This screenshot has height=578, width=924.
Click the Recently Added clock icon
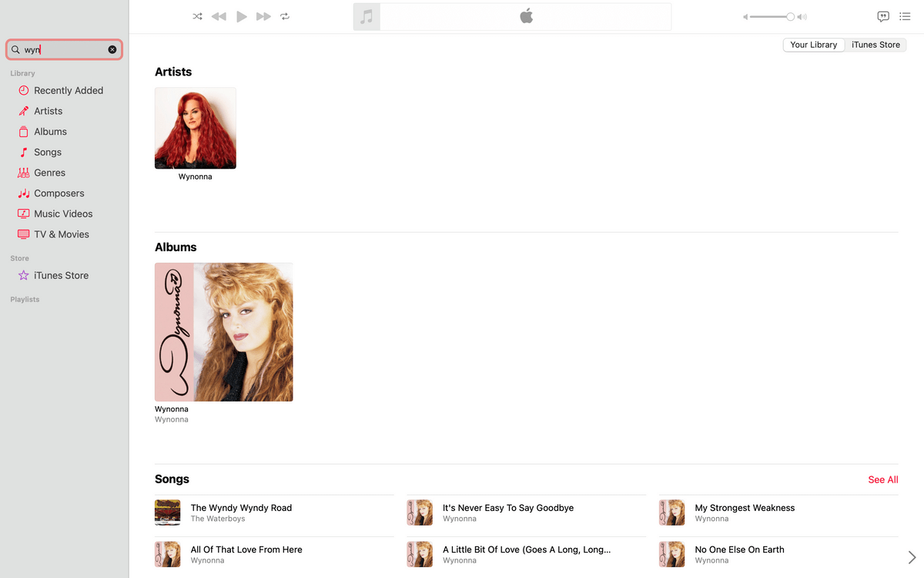[23, 90]
